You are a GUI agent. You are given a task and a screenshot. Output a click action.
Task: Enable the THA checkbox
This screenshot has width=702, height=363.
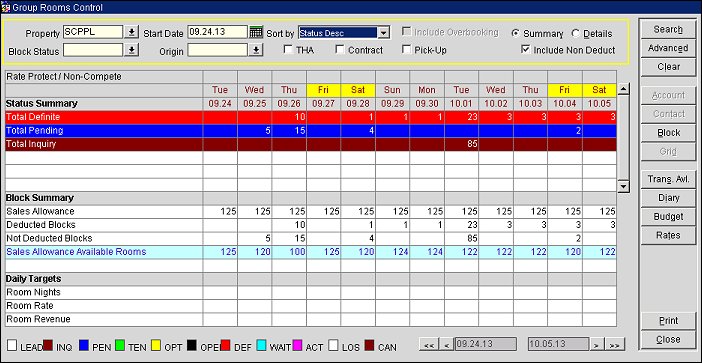288,50
